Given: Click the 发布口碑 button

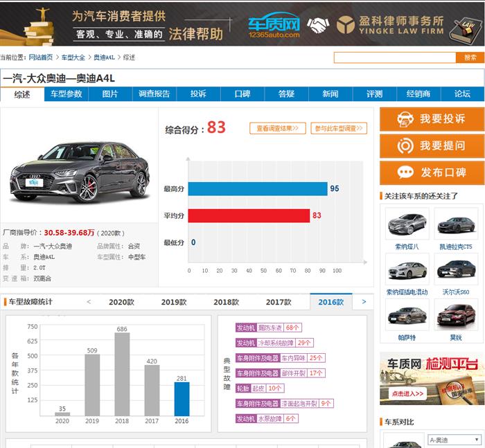Looking at the screenshot, I should click(432, 172).
